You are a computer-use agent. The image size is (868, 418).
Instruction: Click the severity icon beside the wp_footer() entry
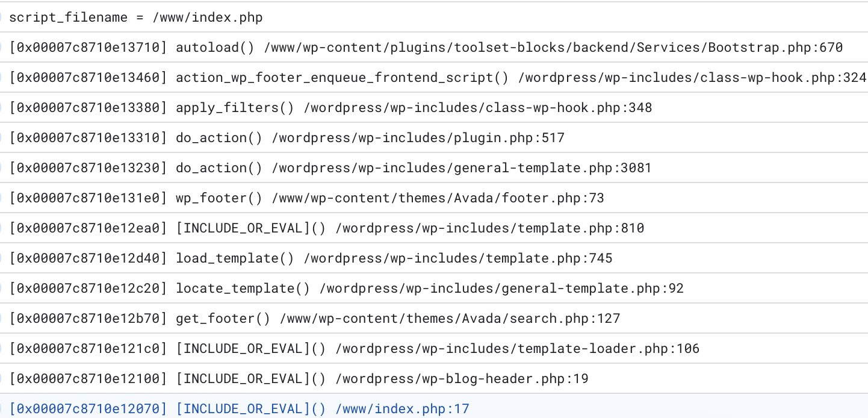[x=2, y=198]
